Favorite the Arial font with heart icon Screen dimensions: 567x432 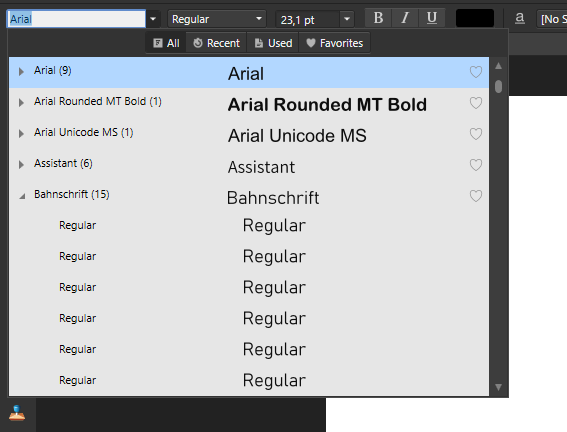476,72
